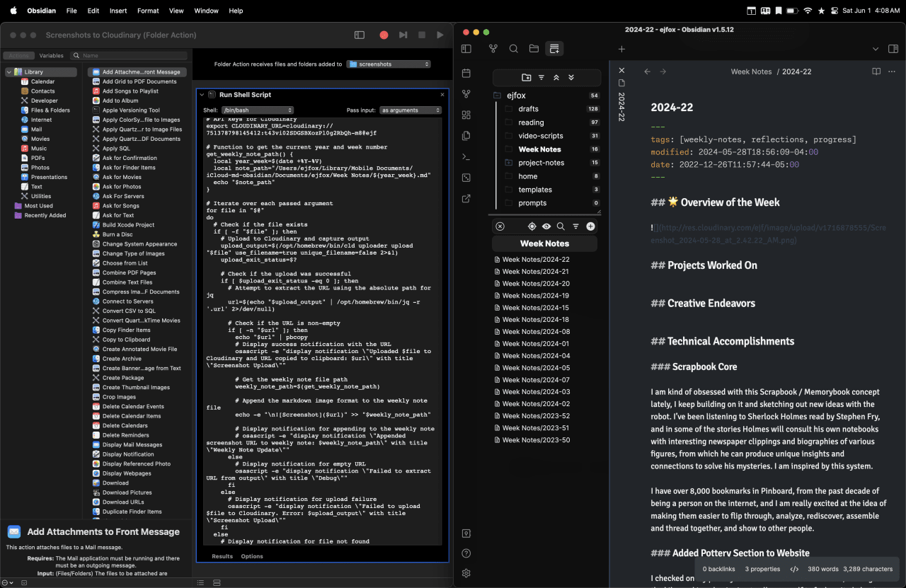Screen dimensions: 906x588
Task: Open Obsidian graph view icon in tab bar
Action: [493, 49]
